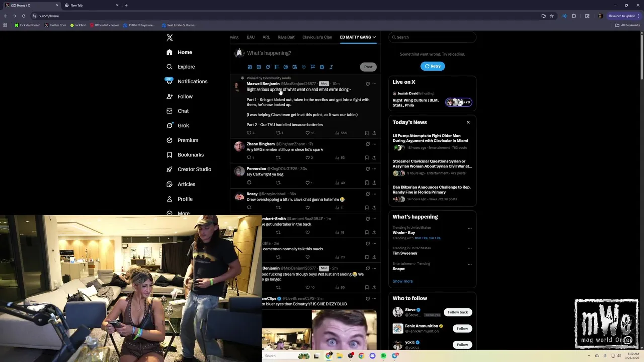Toggle bold formatting in the composer
This screenshot has width=644, height=362.
(322, 67)
